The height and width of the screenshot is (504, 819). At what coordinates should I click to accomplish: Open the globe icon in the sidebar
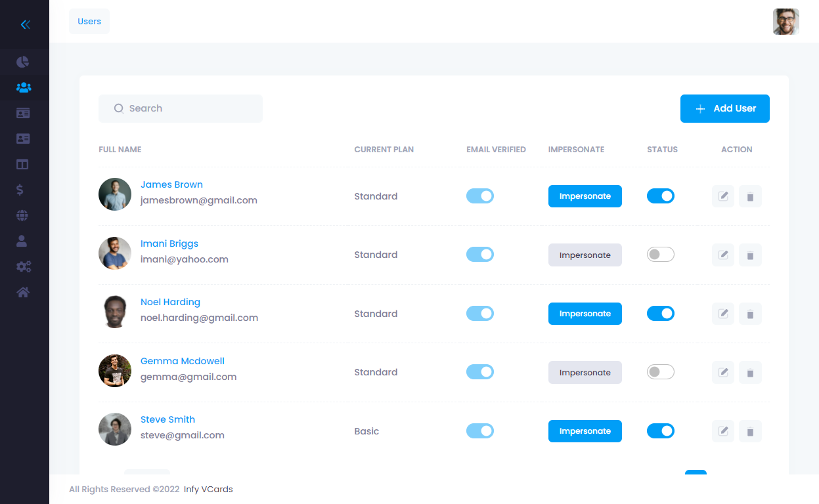point(23,216)
